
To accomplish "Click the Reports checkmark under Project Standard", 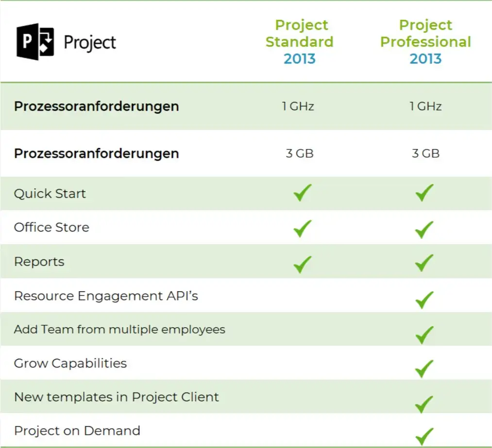I will [x=302, y=263].
